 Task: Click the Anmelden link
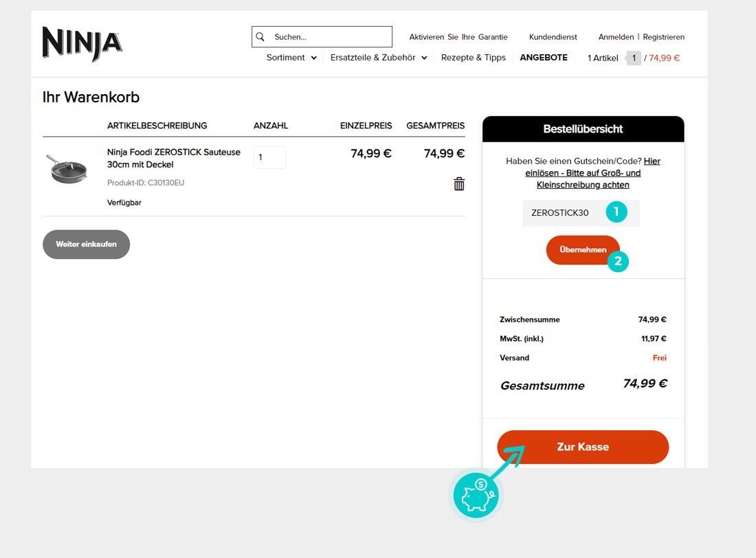616,36
